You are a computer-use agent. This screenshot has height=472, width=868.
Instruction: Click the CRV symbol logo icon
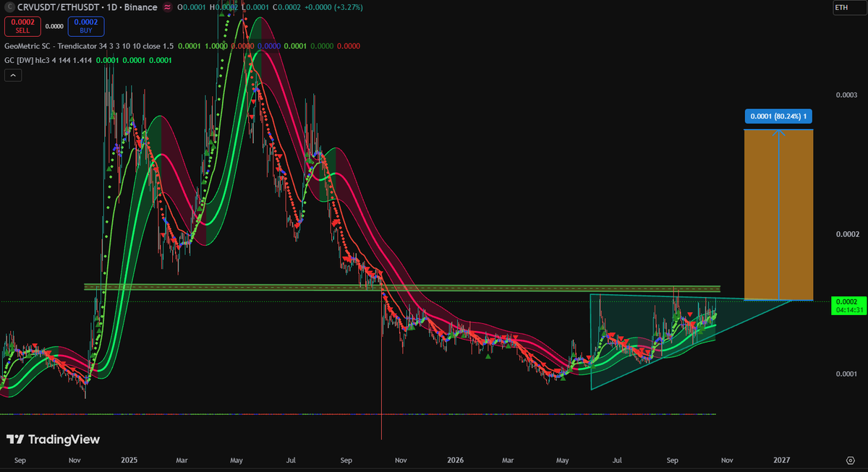pos(10,7)
